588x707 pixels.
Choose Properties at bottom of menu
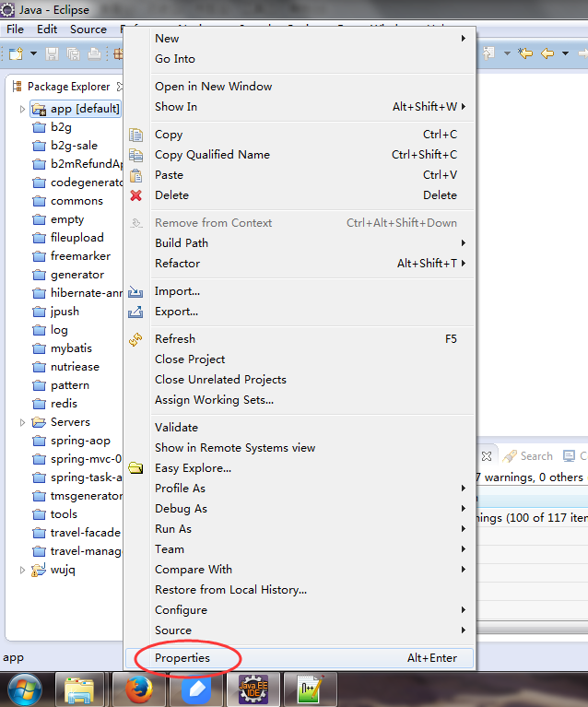coord(300,658)
